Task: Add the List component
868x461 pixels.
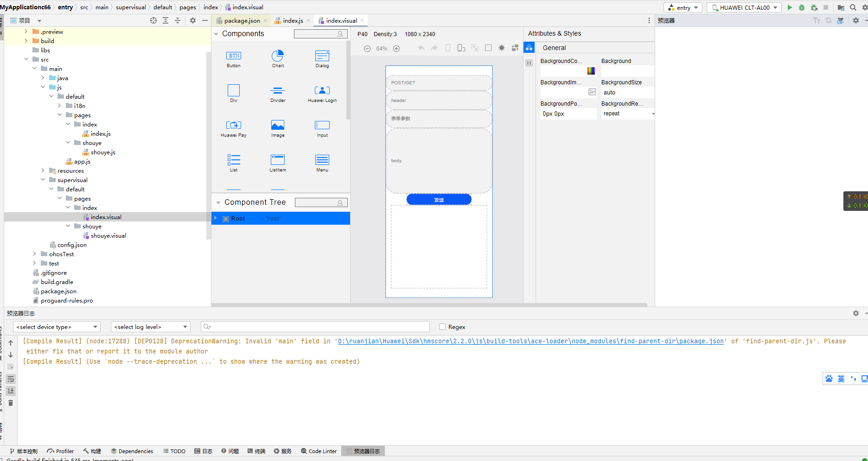Action: pos(234,163)
